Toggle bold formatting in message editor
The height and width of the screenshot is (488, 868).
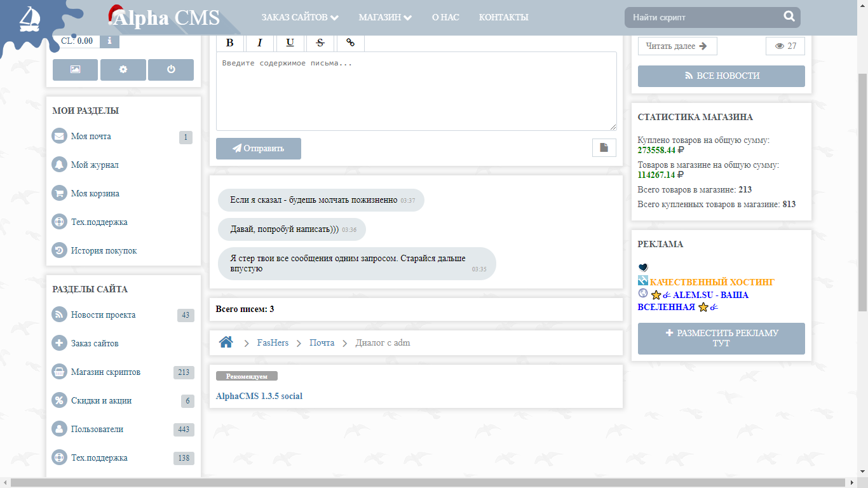tap(230, 43)
